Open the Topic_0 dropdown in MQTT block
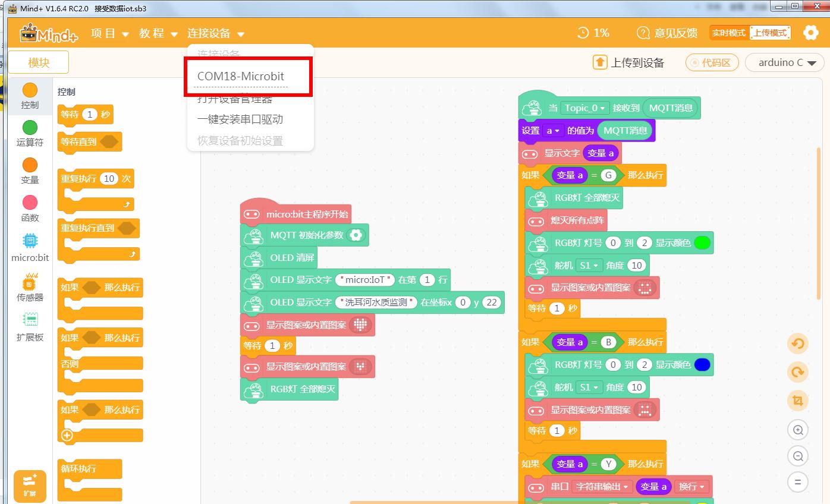The height and width of the screenshot is (504, 830). (585, 108)
